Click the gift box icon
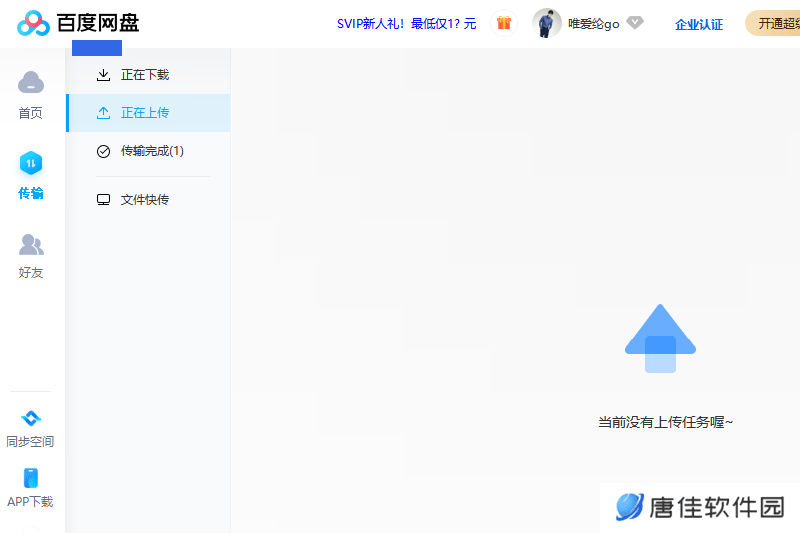This screenshot has height=533, width=800. (504, 23)
